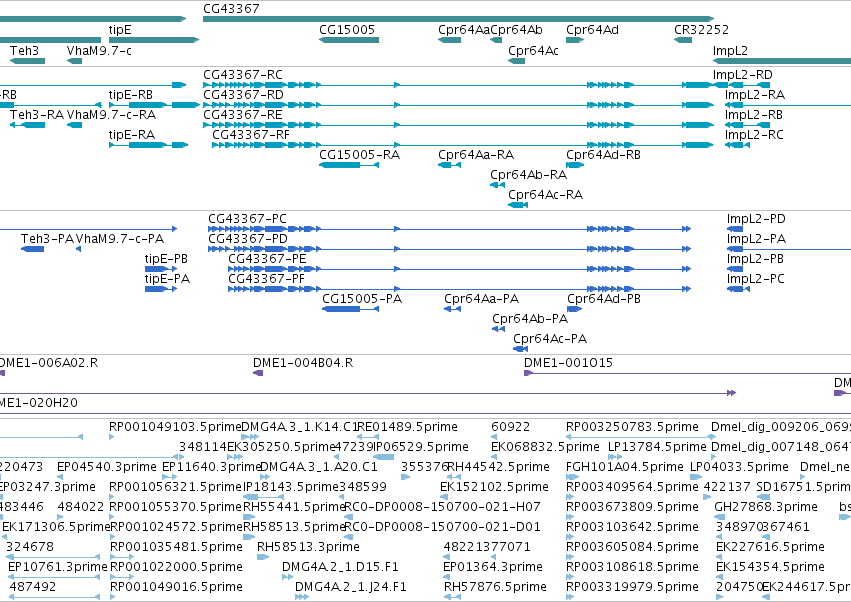Click the ImpL2-PC protein label
Screen dimensions: 851x602
pos(755,280)
